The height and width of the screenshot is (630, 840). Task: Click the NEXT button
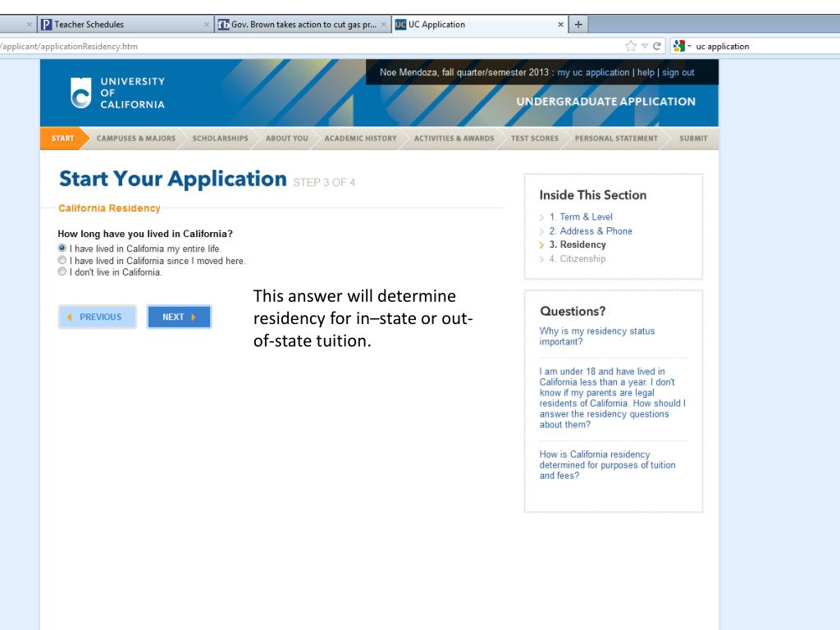(179, 317)
